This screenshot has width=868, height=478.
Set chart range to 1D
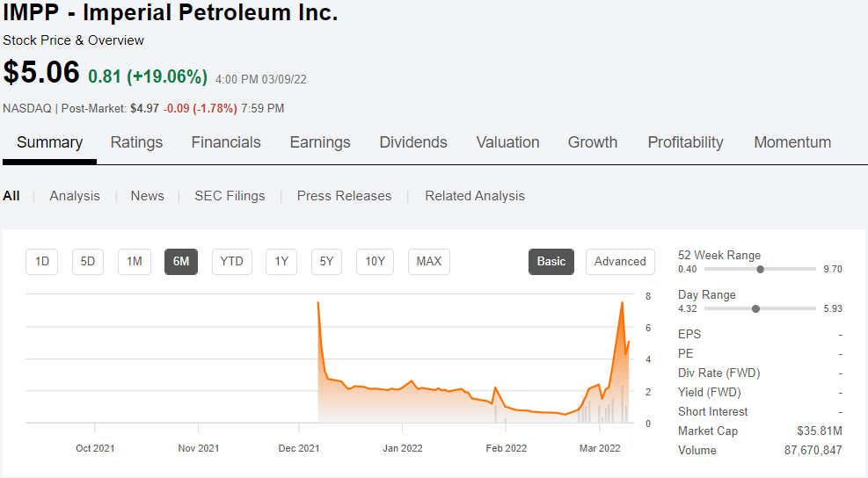(42, 262)
